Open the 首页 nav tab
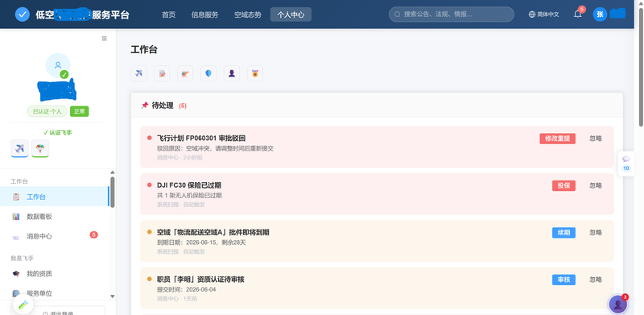 168,15
